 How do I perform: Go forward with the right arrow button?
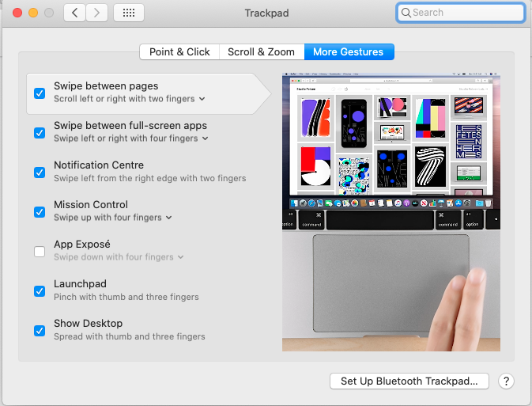point(96,13)
